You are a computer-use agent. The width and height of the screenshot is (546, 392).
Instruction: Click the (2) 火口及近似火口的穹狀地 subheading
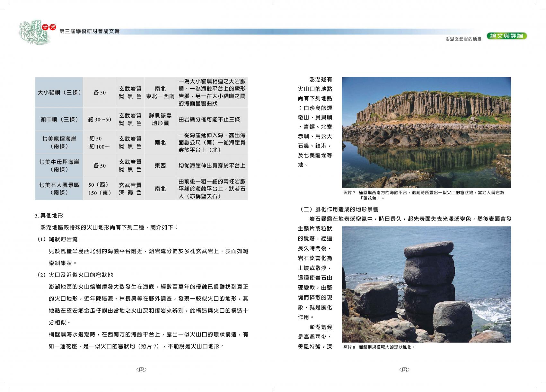click(75, 275)
